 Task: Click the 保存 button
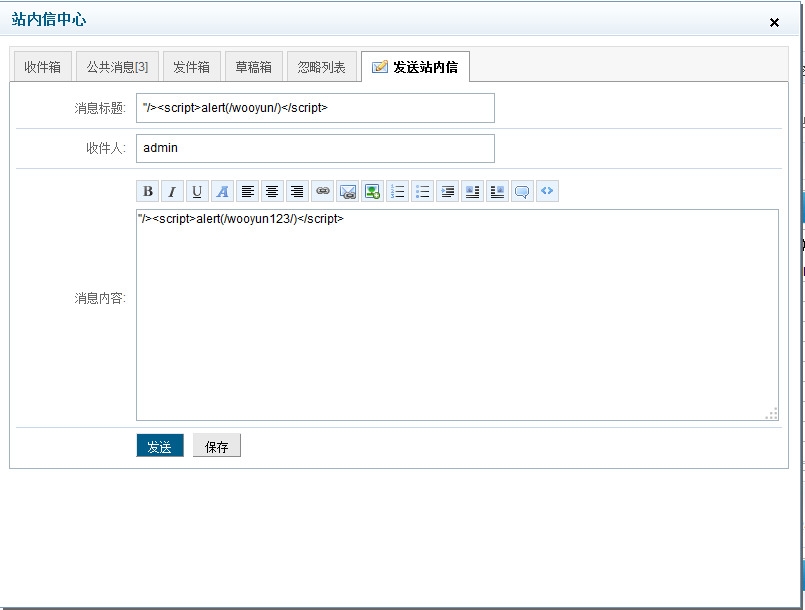click(x=217, y=446)
